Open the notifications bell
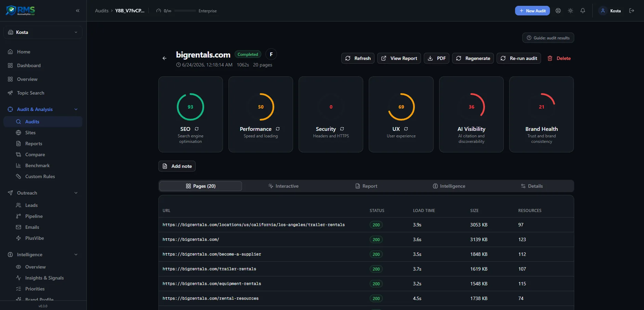The image size is (644, 310). (583, 11)
